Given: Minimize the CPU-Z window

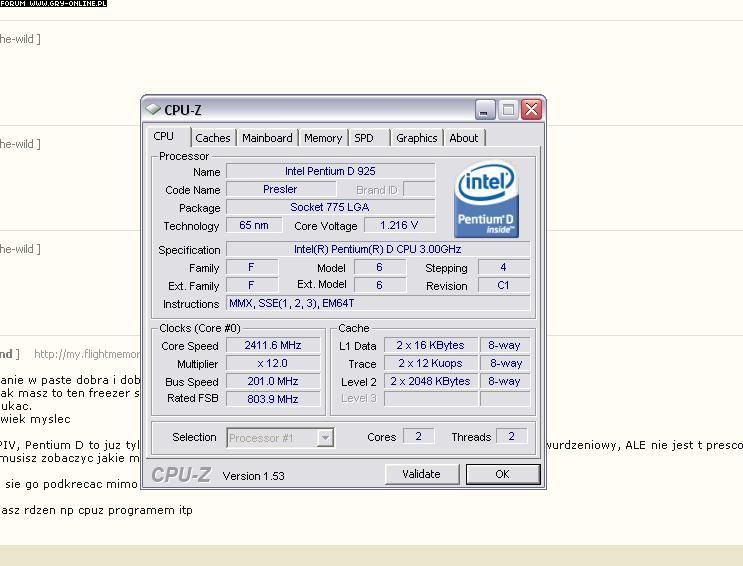Looking at the screenshot, I should coord(485,110).
